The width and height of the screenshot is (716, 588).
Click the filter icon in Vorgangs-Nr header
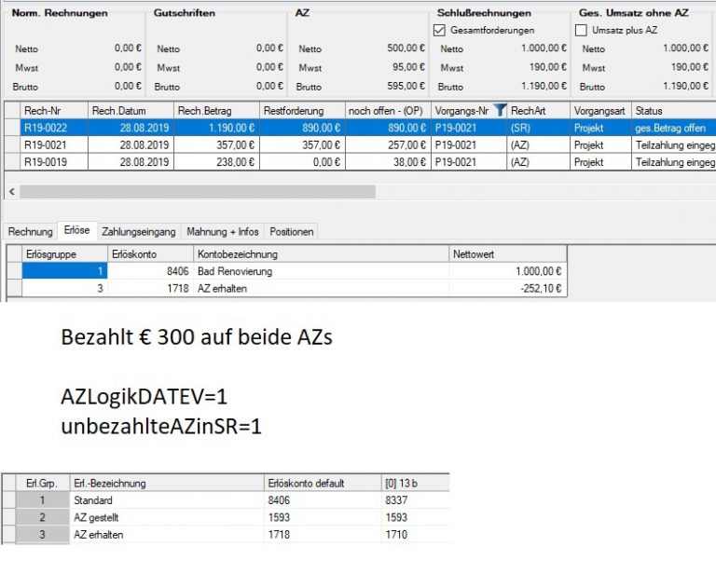500,110
